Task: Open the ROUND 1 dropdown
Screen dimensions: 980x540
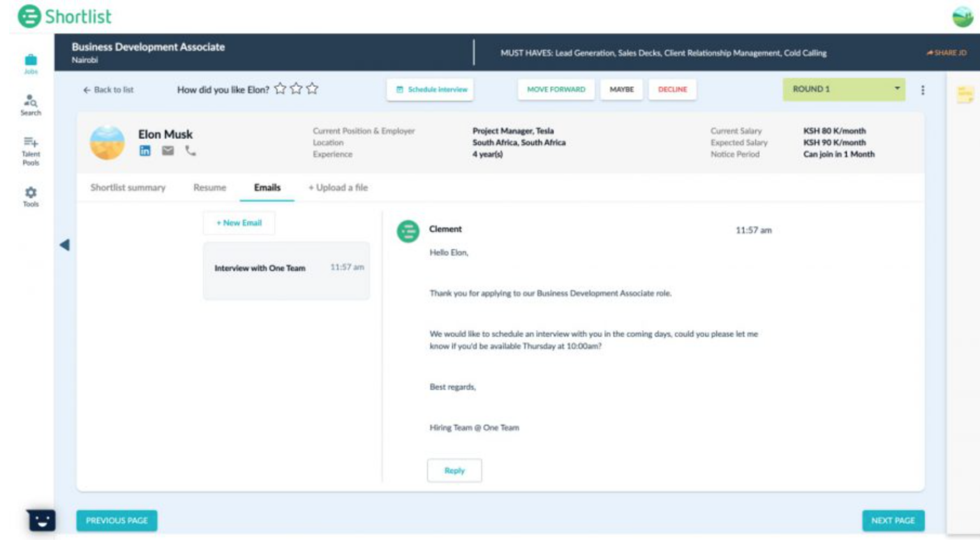Action: (843, 89)
